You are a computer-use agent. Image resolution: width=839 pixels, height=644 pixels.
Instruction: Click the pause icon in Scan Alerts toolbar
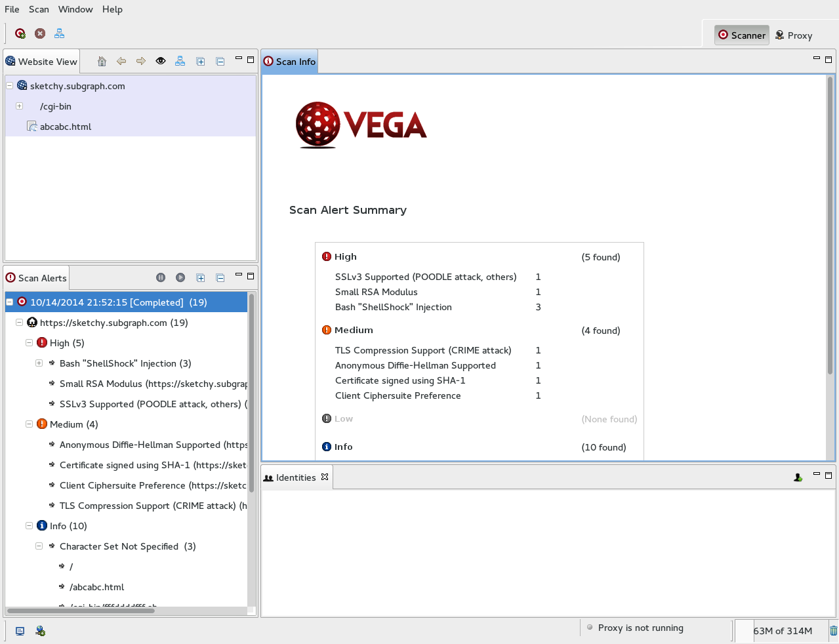[x=161, y=277]
